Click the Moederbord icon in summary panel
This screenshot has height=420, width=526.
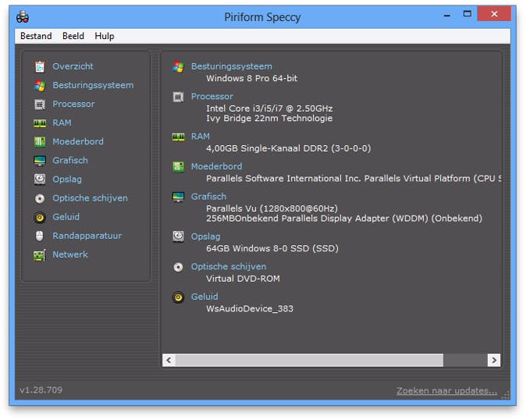pyautogui.click(x=178, y=167)
